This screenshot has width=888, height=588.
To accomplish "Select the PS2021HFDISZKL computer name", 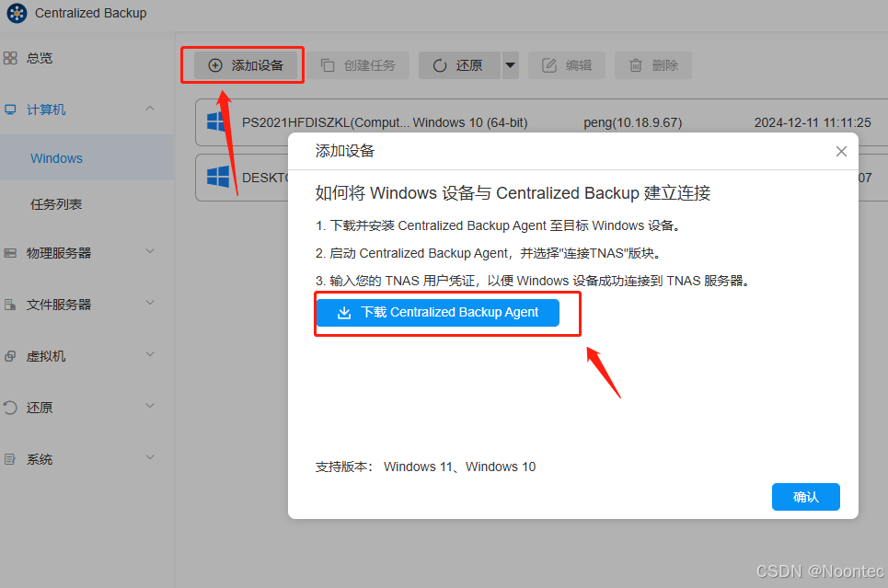I will point(325,123).
